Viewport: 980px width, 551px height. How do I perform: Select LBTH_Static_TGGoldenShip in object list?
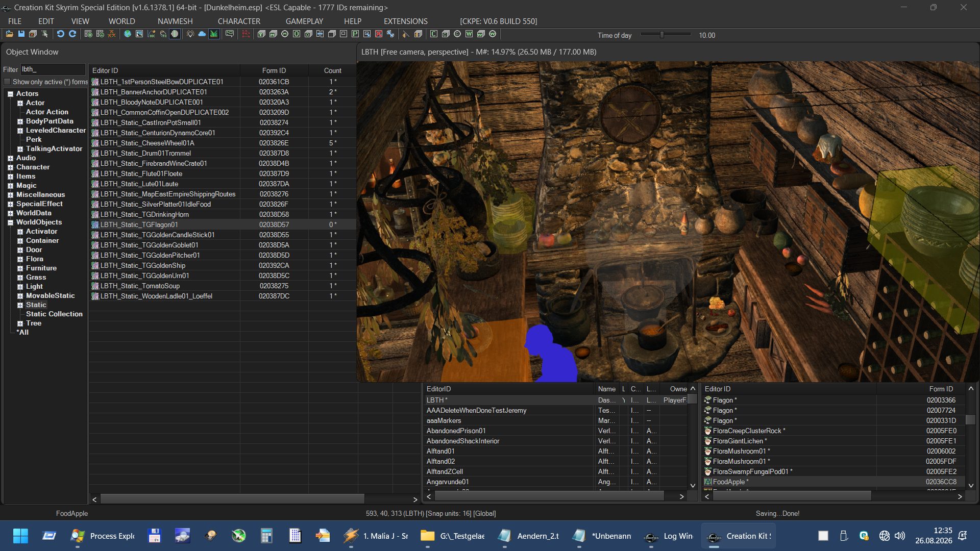coord(143,265)
